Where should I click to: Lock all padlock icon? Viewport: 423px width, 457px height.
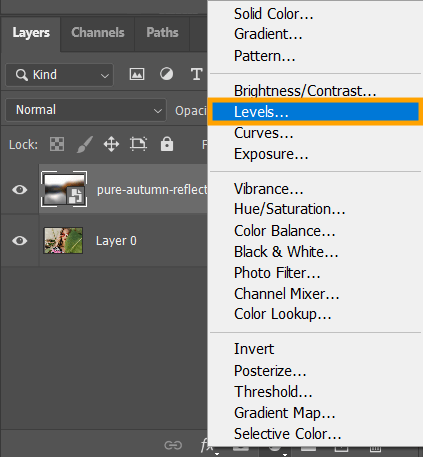167,144
